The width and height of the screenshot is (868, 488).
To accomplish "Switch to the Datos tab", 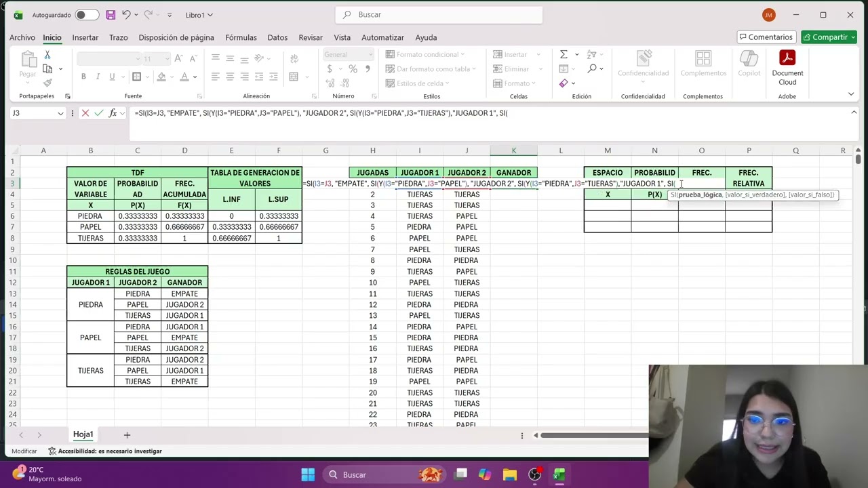I will coord(277,37).
